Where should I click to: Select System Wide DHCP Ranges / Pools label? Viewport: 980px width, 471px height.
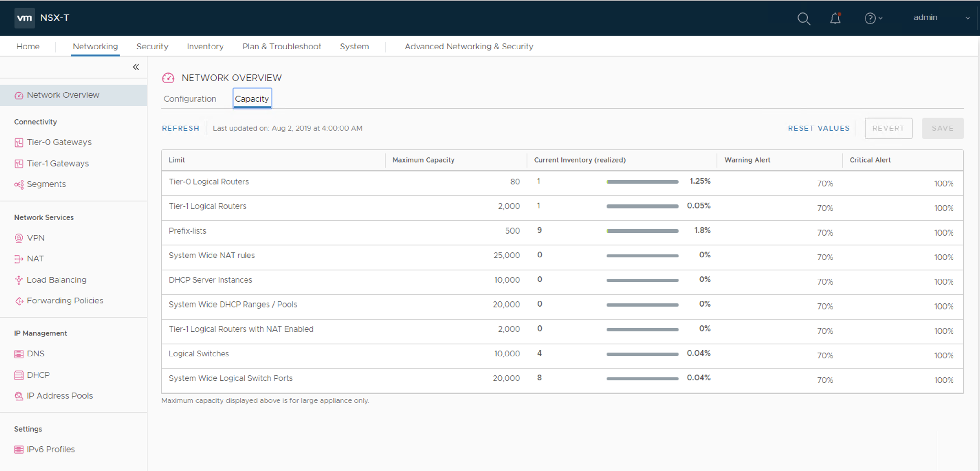233,304
